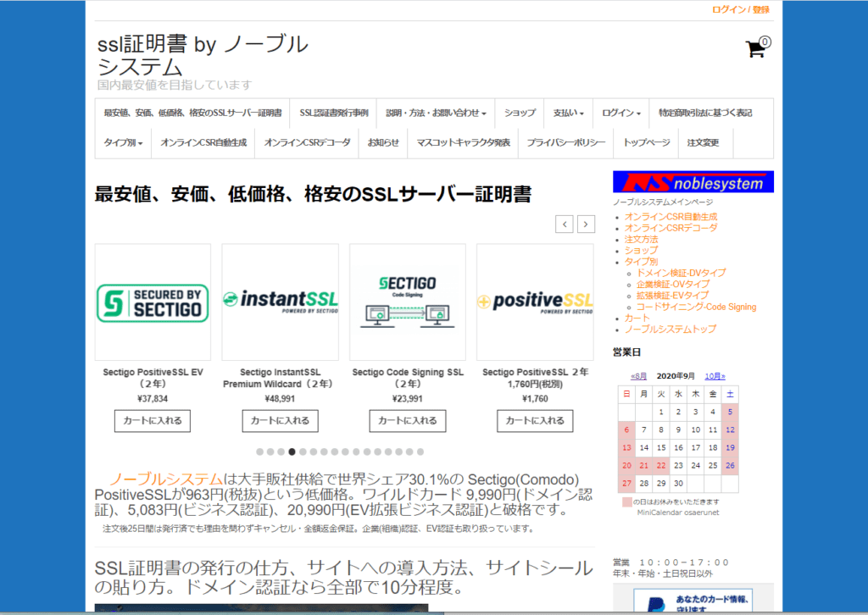The height and width of the screenshot is (615, 868).
Task: Click the ¥37,834 price text
Action: (153, 399)
